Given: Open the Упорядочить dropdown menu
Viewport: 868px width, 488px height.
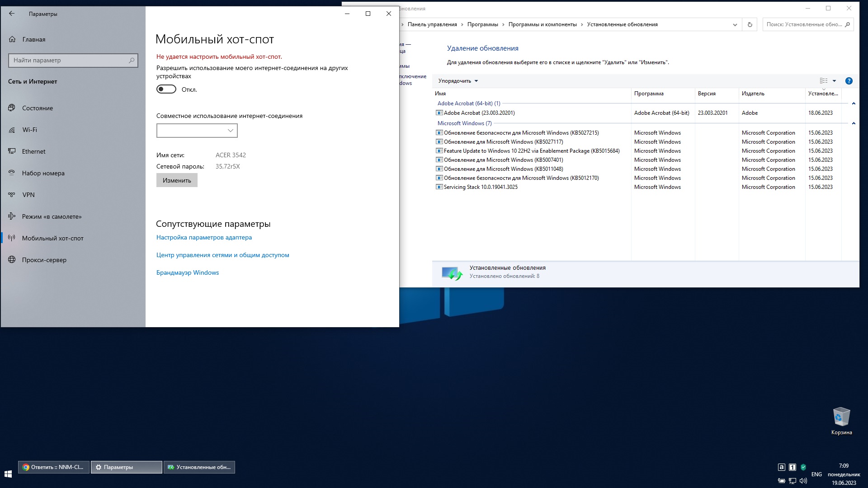Looking at the screenshot, I should coord(458,81).
